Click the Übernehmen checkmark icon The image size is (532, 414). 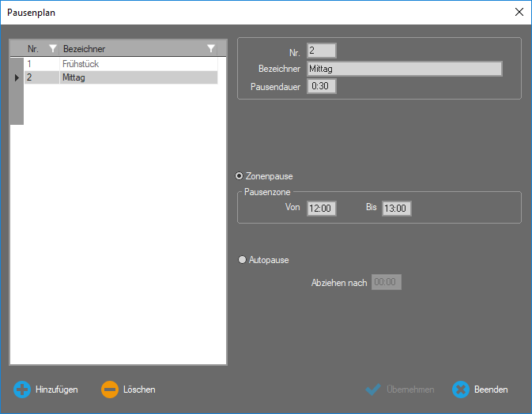[373, 390]
